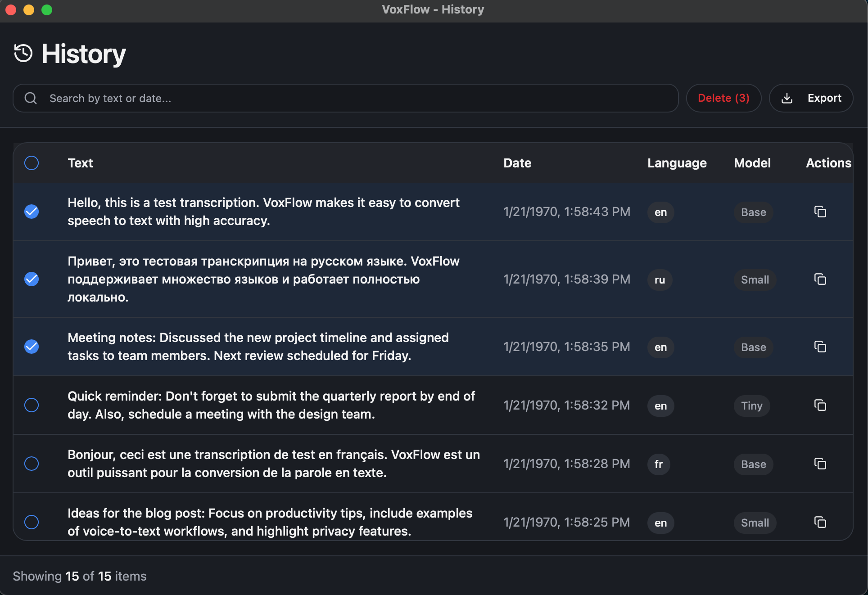Copy the French transcription text
Image resolution: width=868 pixels, height=595 pixels.
pos(820,464)
